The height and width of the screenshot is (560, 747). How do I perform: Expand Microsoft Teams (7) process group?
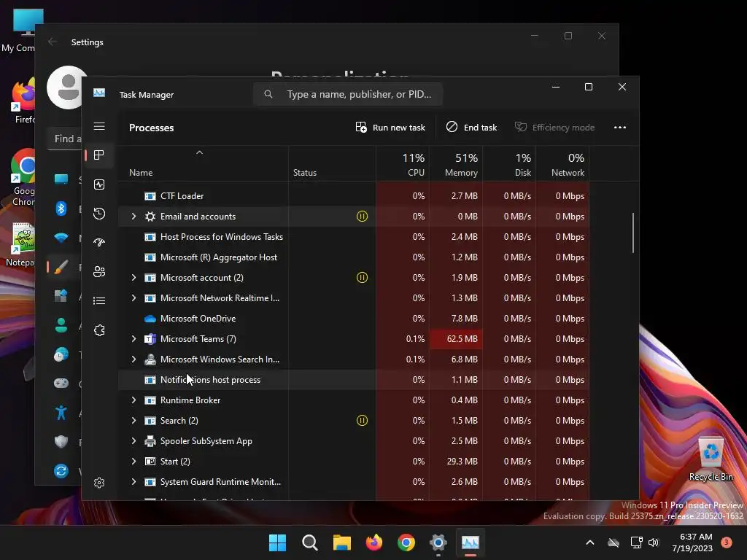[134, 338]
